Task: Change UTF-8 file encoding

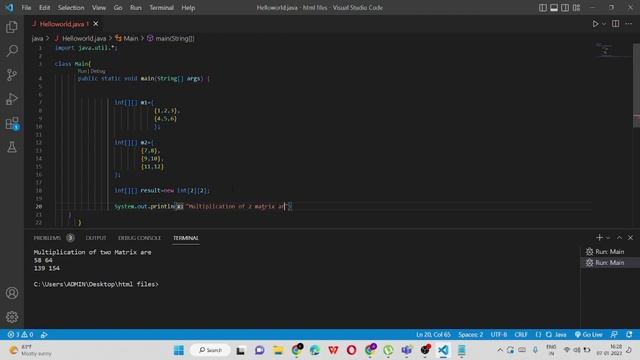Action: coord(499,334)
